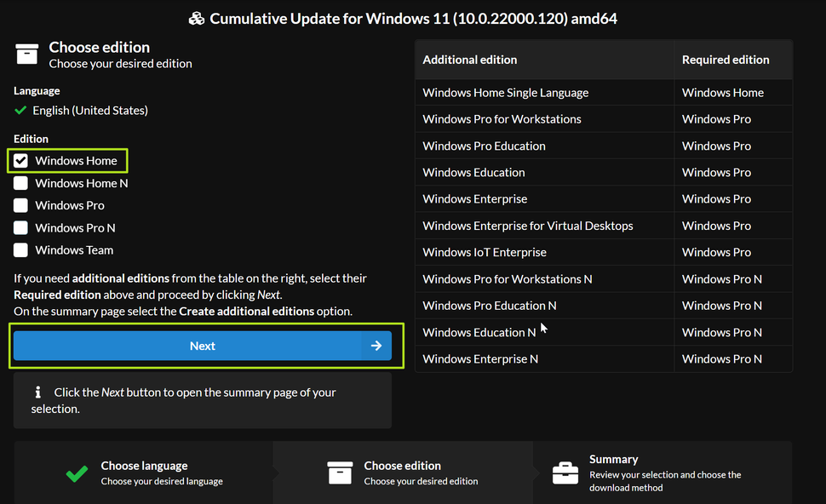This screenshot has height=504, width=826.
Task: Check the Windows Home N edition
Action: coord(20,183)
